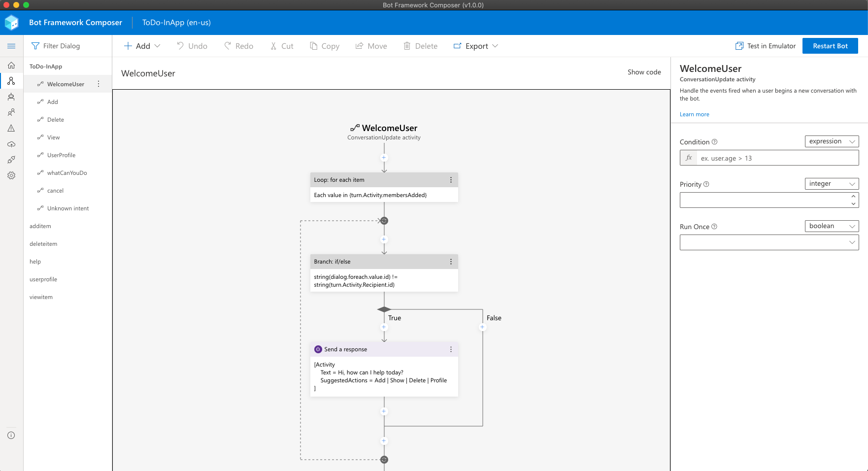Select the Add trigger
868x471 pixels.
[x=67, y=102]
